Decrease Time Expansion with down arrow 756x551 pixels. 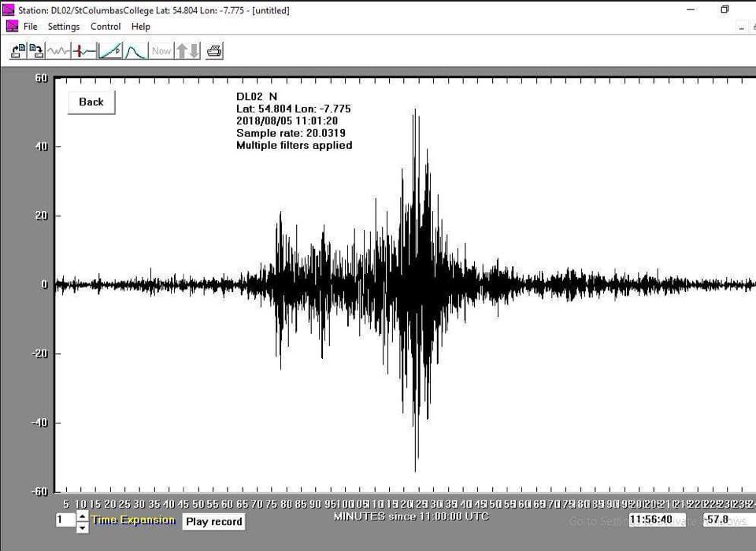point(83,527)
